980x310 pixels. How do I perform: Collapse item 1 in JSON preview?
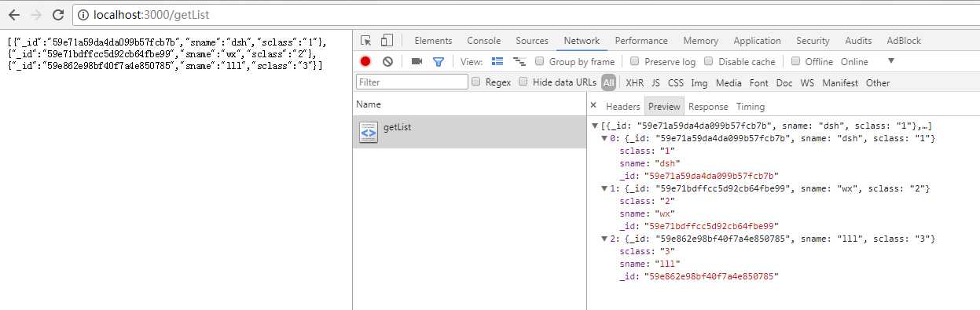604,189
